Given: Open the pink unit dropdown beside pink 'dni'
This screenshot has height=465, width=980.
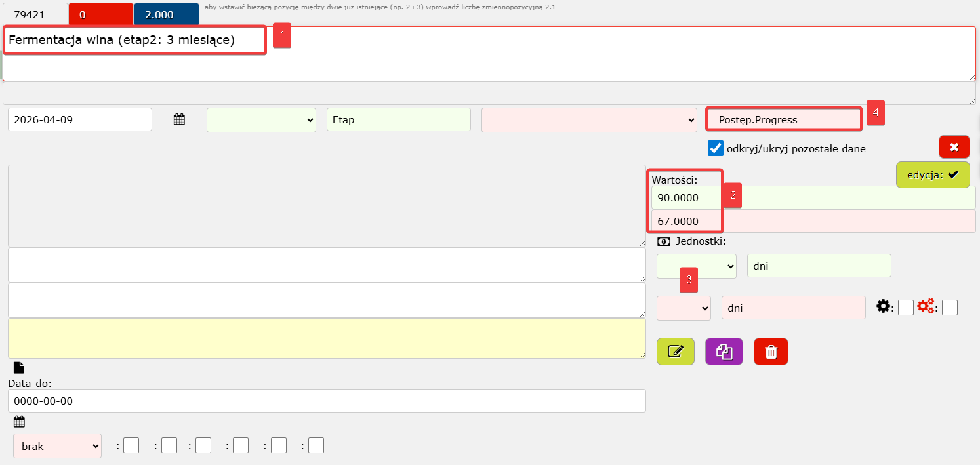Looking at the screenshot, I should coord(684,308).
